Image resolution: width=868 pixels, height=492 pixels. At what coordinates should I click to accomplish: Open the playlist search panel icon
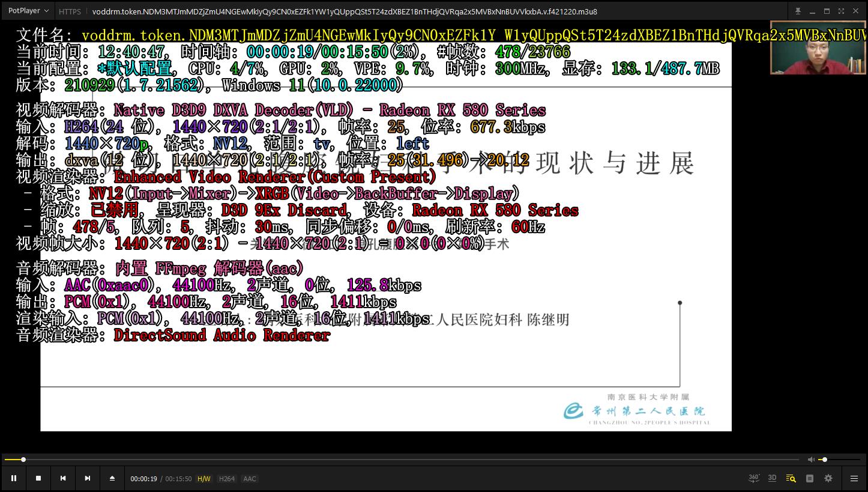coord(791,478)
